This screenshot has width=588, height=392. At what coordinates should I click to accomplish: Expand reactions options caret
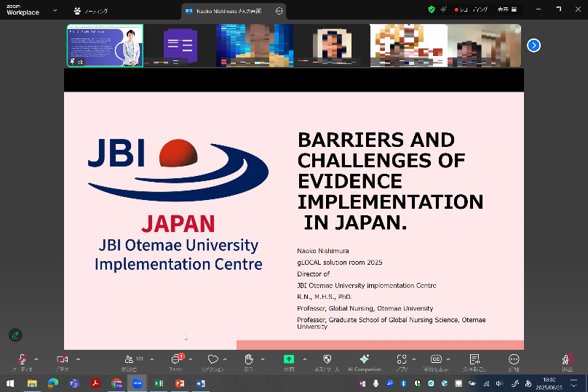click(x=225, y=359)
